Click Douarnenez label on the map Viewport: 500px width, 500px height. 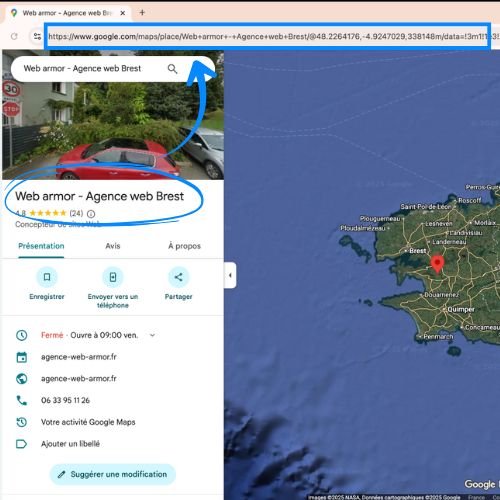[x=441, y=295]
